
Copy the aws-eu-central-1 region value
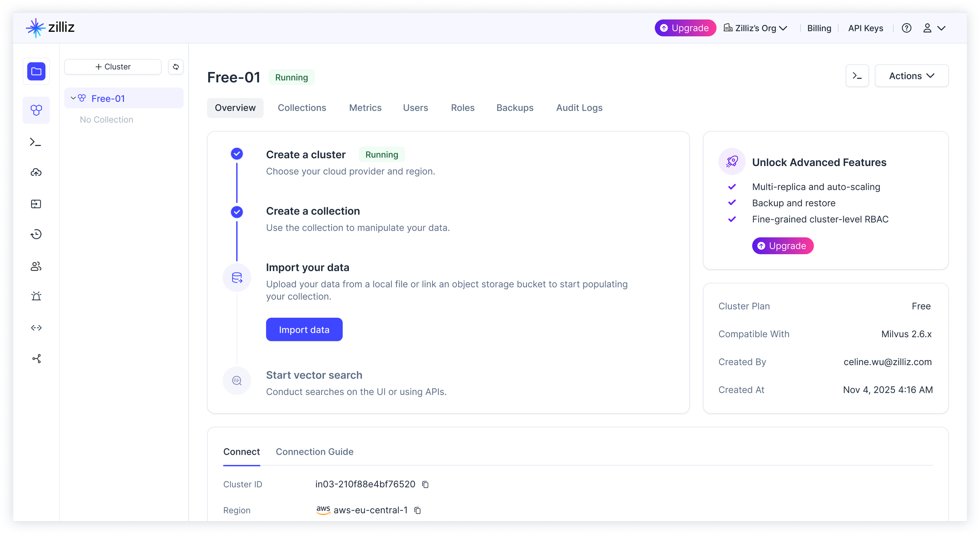click(417, 510)
